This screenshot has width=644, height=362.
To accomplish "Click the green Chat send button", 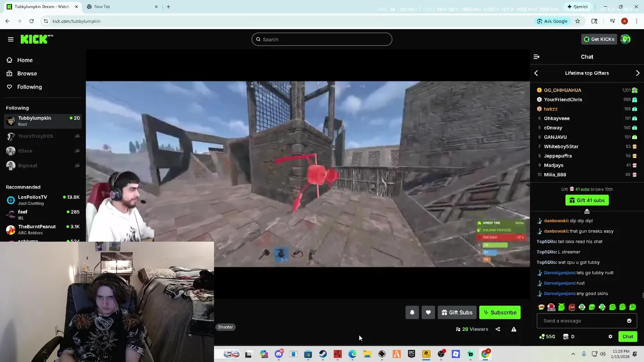I will [627, 337].
